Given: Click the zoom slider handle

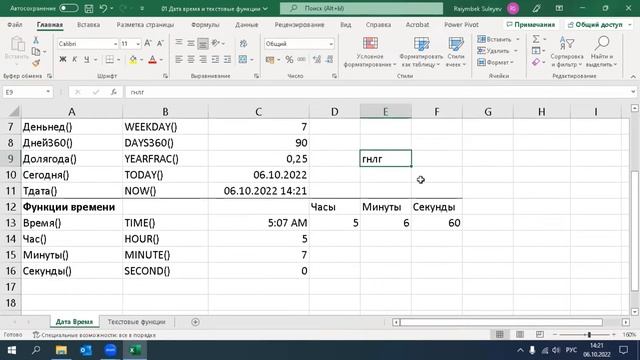Looking at the screenshot, I should click(x=589, y=335).
